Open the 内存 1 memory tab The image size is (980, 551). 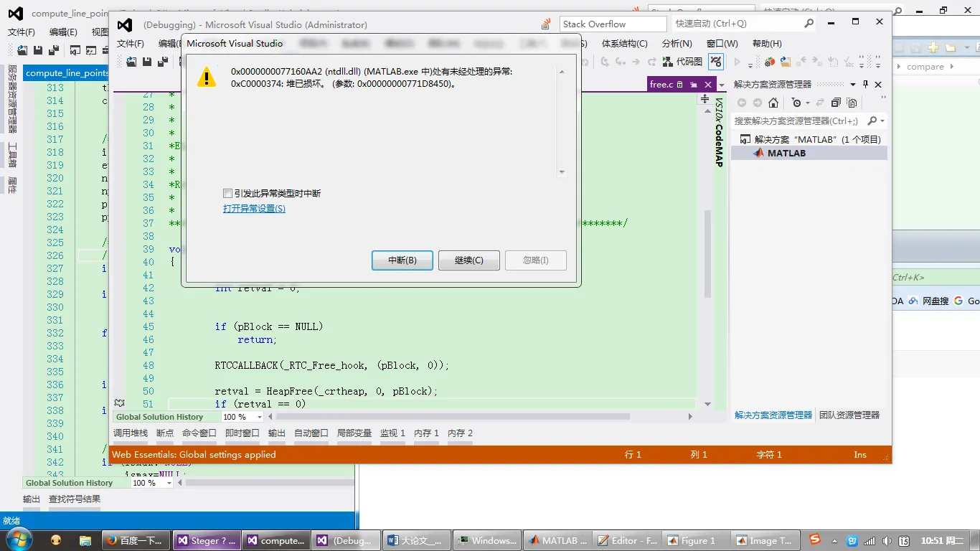[x=426, y=433]
